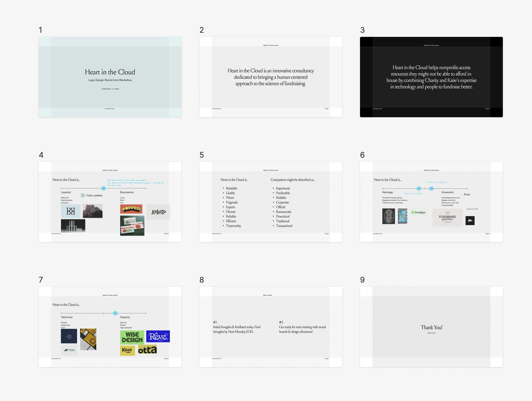
Task: Click the 'NEXT STEPS' header on slide 8
Action: point(267,295)
